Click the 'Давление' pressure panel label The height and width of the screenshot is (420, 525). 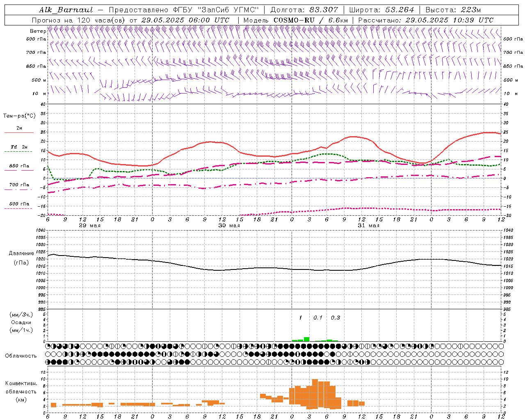[21, 253]
